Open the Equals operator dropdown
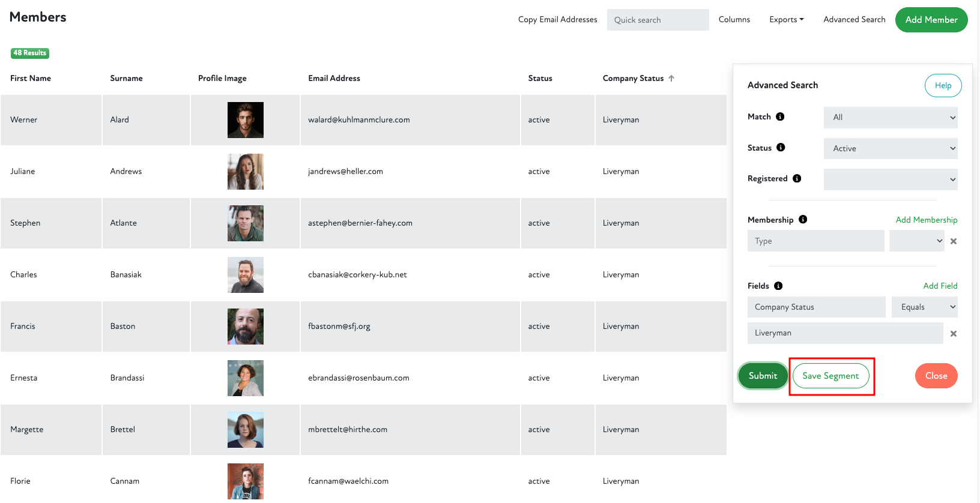980x503 pixels. click(924, 307)
